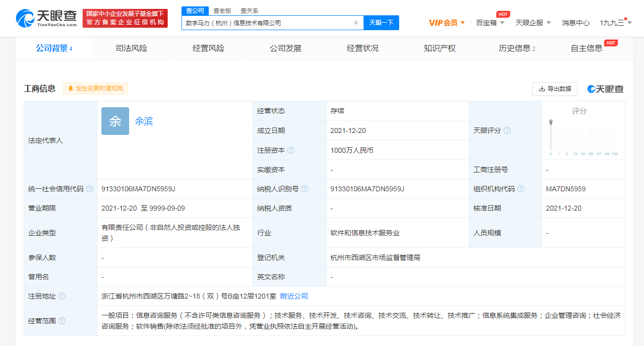Screen dimensions: 644x346
Task: Expand the VIP会员 dropdown
Action: click(447, 23)
